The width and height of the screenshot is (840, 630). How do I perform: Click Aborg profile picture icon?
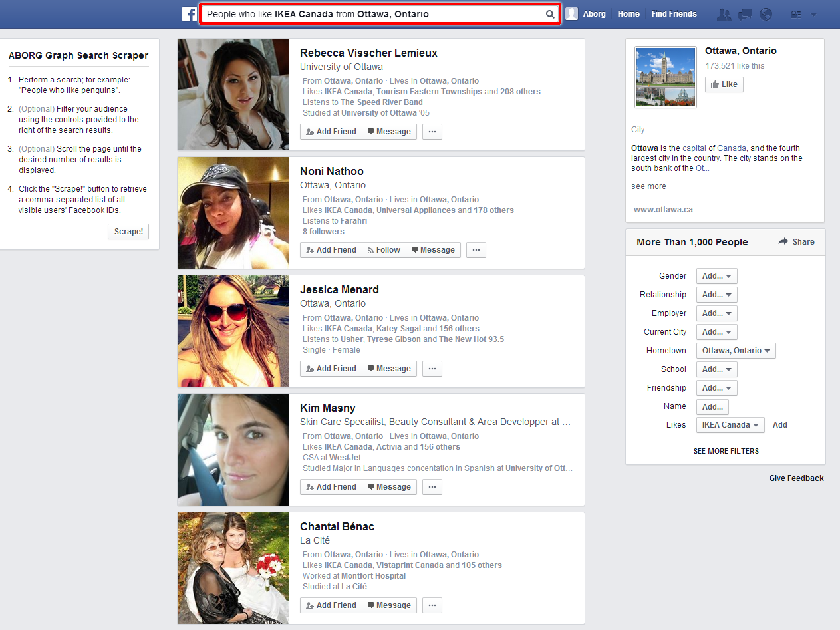pyautogui.click(x=571, y=14)
